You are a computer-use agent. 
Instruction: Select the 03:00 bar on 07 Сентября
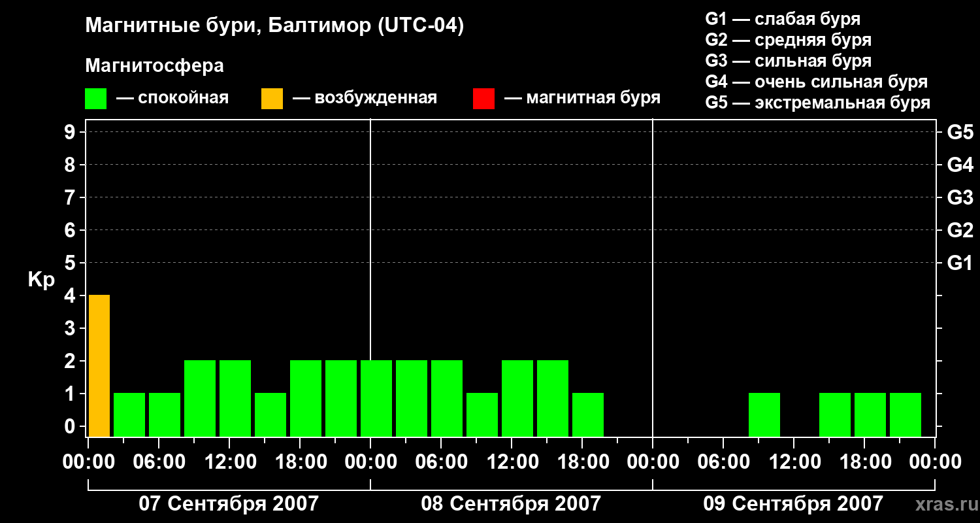(x=129, y=414)
